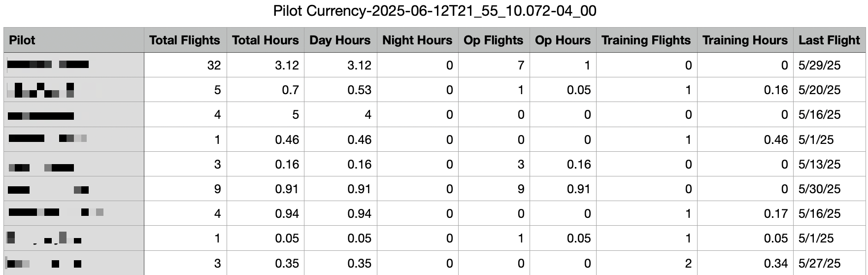Image resolution: width=868 pixels, height=275 pixels.
Task: Select the Last Flight cell 5/13/25
Action: click(x=830, y=164)
